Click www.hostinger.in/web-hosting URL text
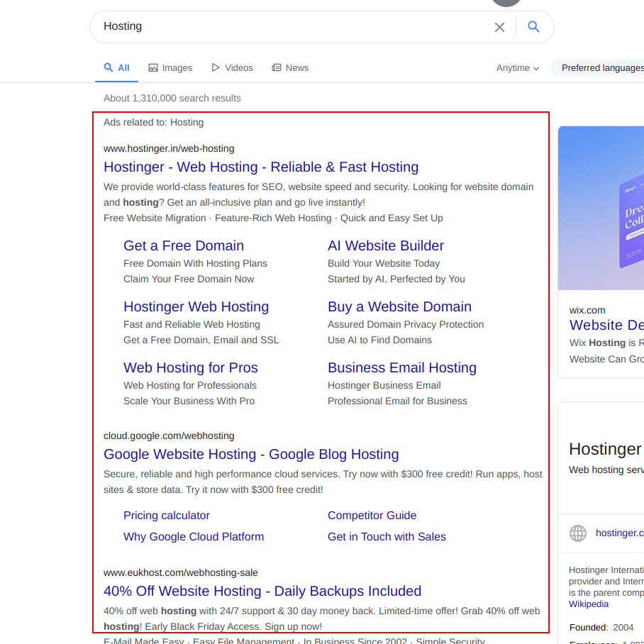Image resolution: width=644 pixels, height=644 pixels. tap(169, 149)
